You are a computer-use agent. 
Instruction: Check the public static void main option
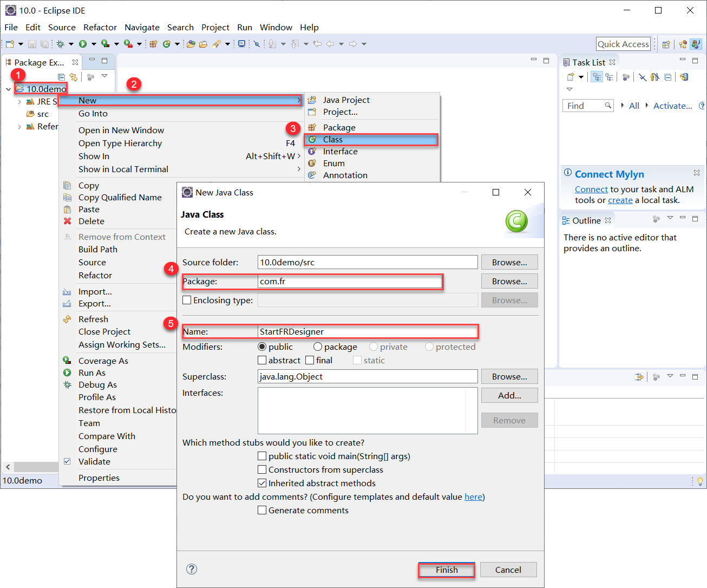click(262, 456)
